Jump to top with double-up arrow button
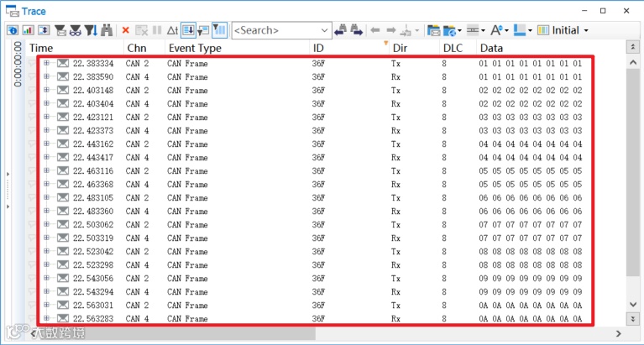Image resolution: width=644 pixels, height=345 pixels. (x=632, y=48)
